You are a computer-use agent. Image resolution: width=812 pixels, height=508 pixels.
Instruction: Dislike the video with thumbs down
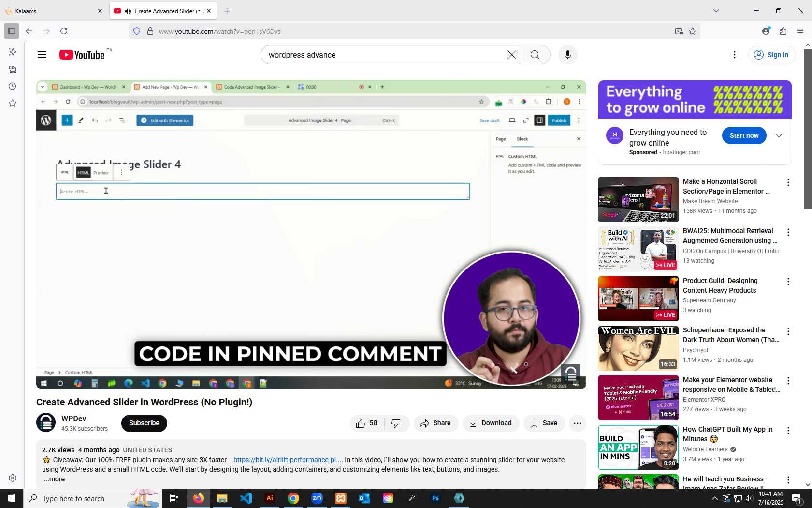[x=396, y=423]
